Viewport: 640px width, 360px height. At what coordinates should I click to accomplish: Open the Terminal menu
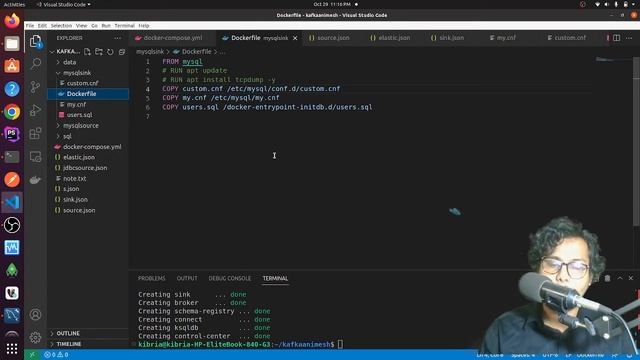click(x=124, y=25)
